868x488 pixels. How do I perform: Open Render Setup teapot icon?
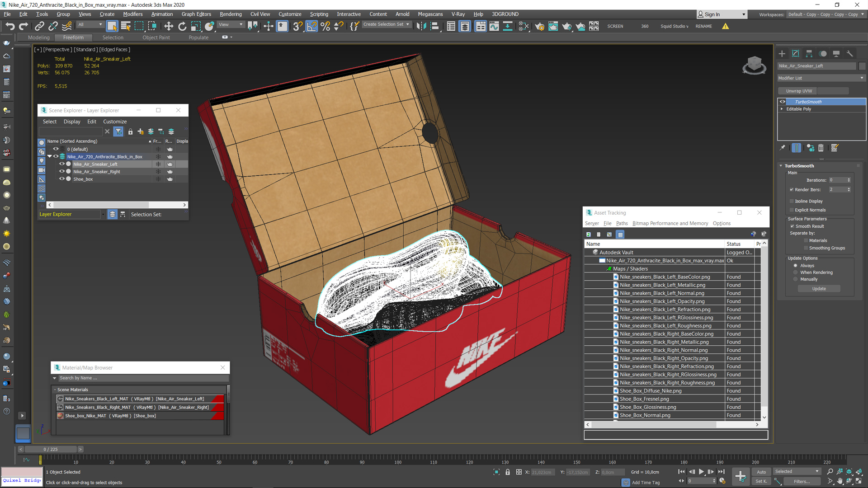click(x=539, y=26)
